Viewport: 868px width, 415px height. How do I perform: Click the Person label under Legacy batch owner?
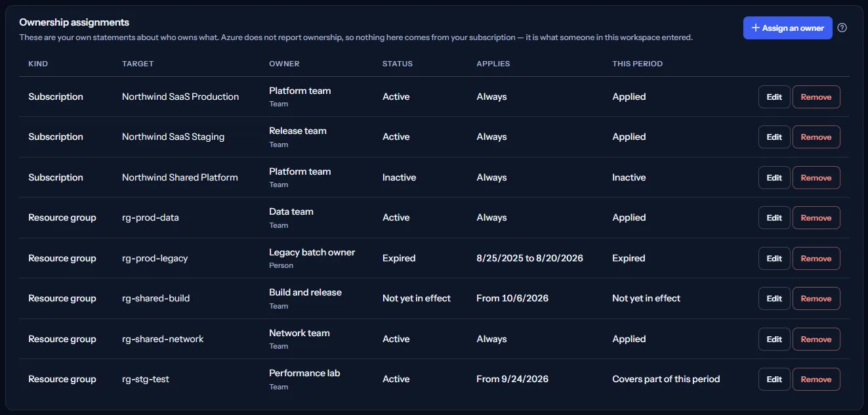tap(281, 265)
